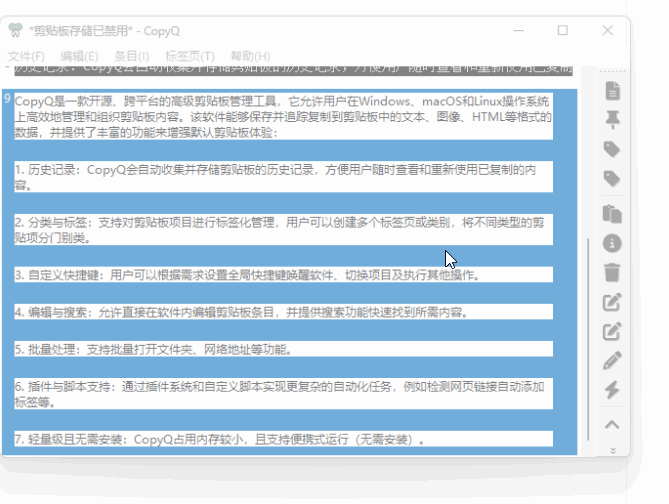Pin the selected item with pushpin icon
This screenshot has height=504, width=669.
612,119
